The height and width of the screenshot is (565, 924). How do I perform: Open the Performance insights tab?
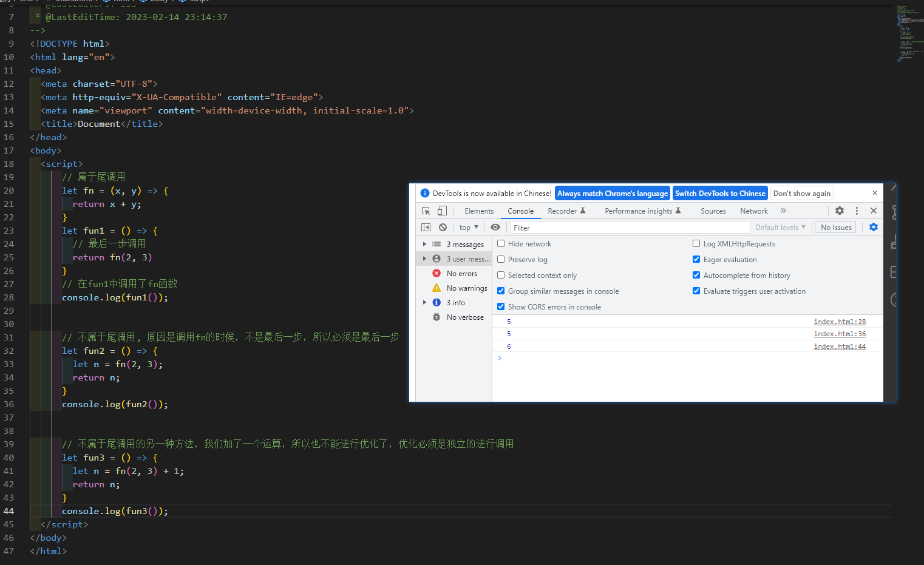click(x=643, y=211)
